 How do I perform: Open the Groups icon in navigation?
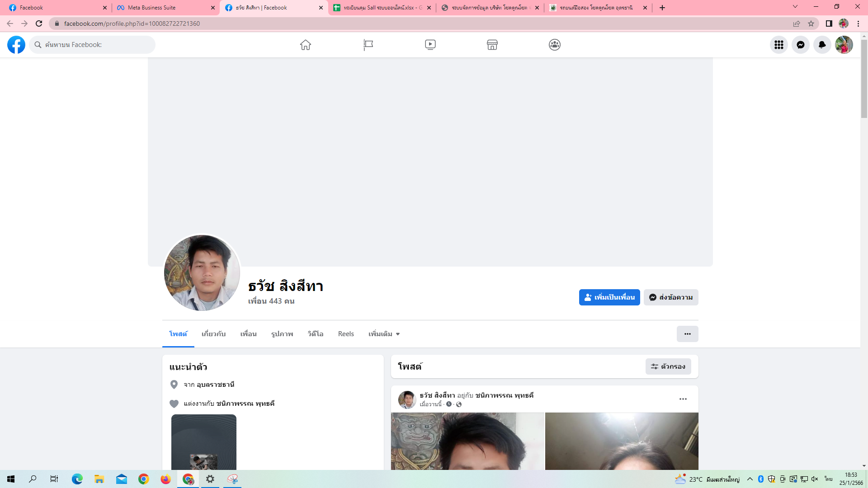[554, 45]
